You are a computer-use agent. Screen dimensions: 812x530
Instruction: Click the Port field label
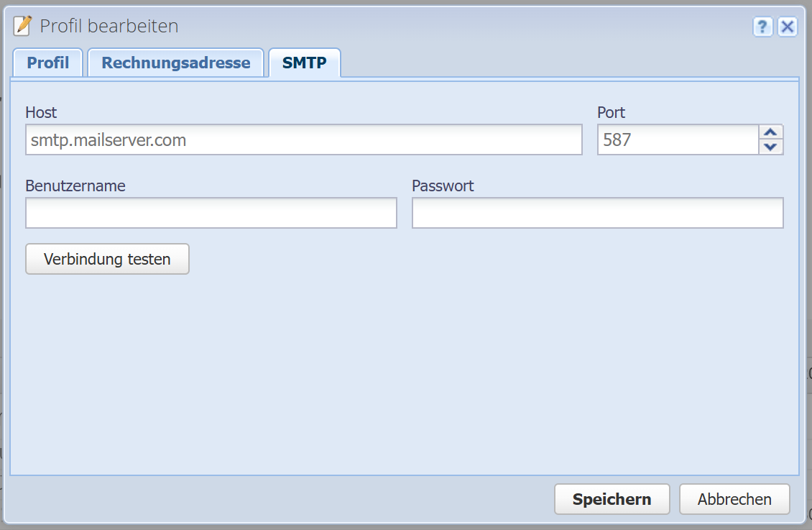[612, 112]
